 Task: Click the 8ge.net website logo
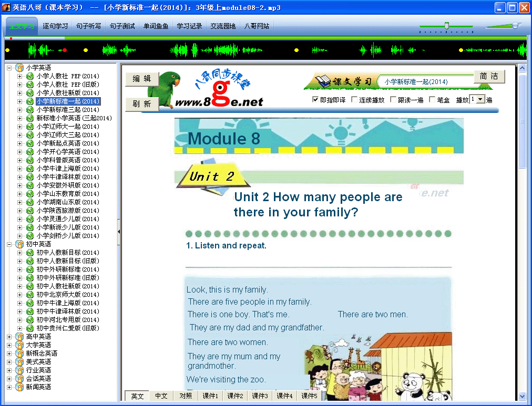[x=221, y=88]
